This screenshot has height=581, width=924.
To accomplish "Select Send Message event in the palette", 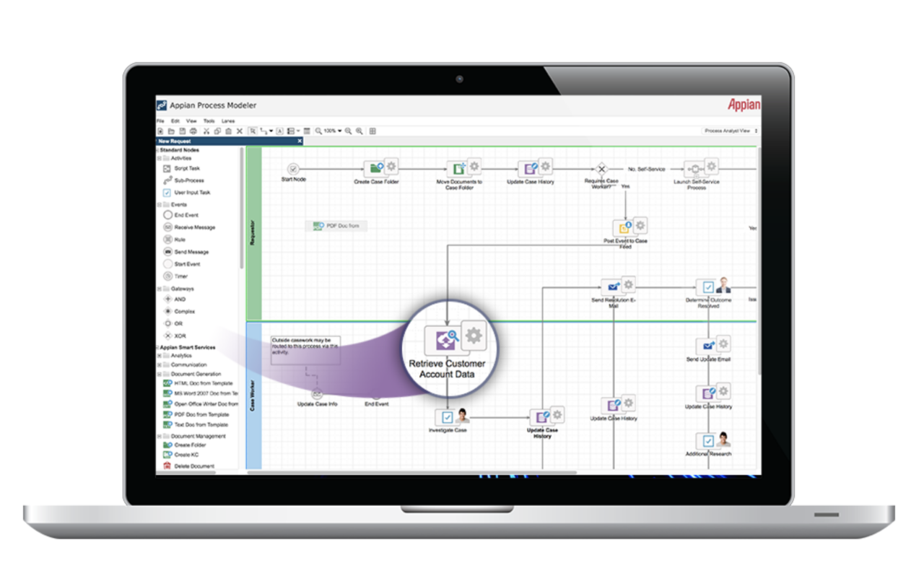I will coord(186,252).
